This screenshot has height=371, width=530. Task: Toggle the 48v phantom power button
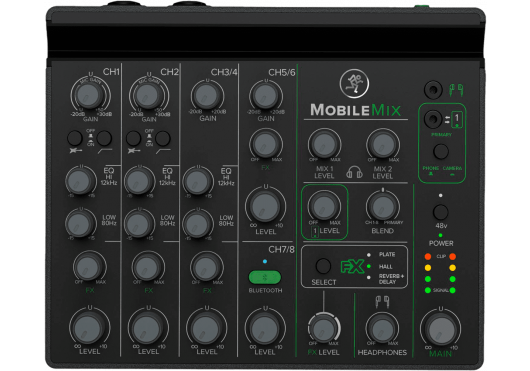pos(441,213)
